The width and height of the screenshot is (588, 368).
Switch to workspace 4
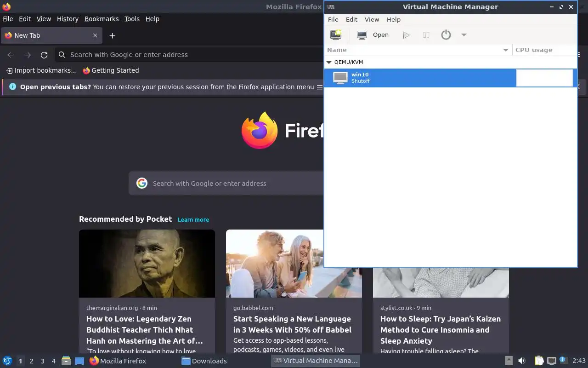click(53, 361)
